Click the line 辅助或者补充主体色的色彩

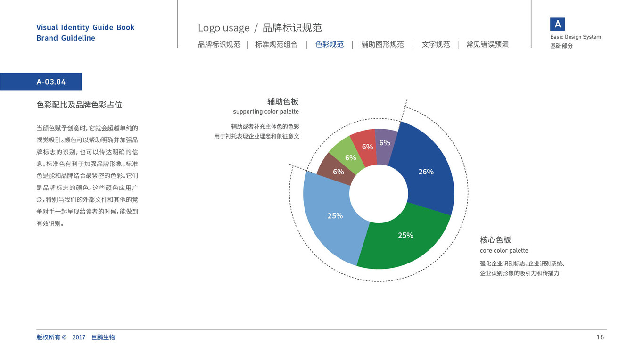265,127
